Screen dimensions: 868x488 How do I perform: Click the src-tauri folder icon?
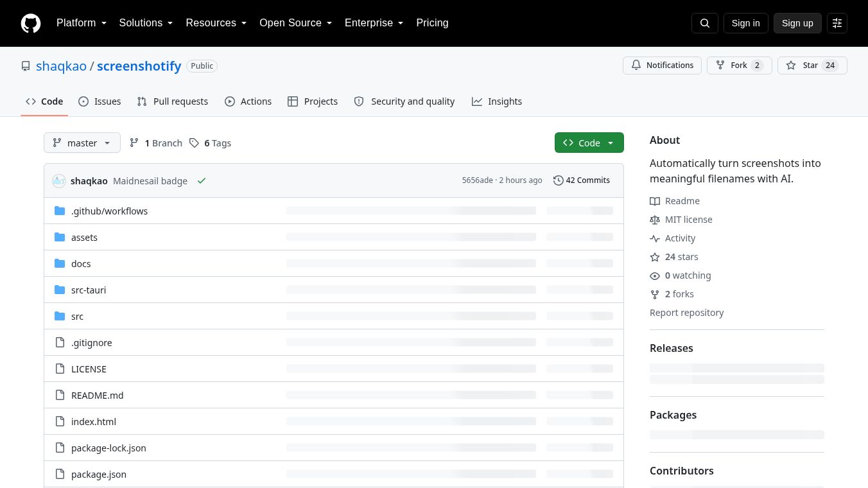coord(60,290)
